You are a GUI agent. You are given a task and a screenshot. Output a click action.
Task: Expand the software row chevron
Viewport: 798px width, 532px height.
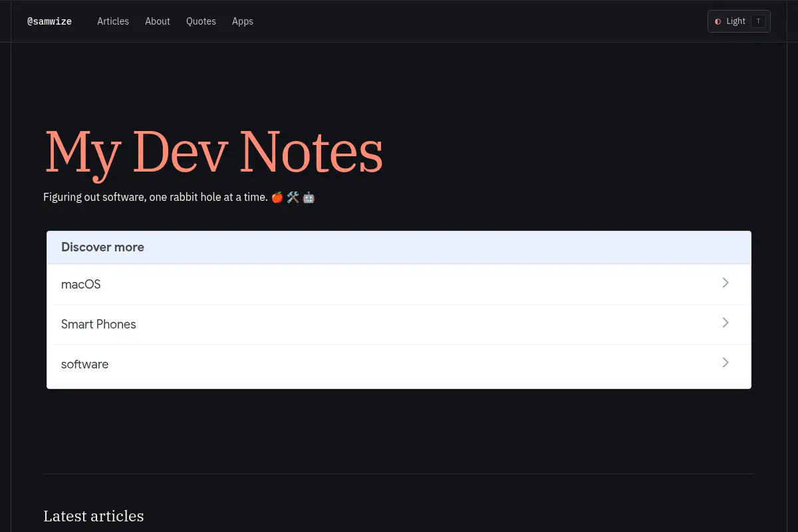(726, 362)
